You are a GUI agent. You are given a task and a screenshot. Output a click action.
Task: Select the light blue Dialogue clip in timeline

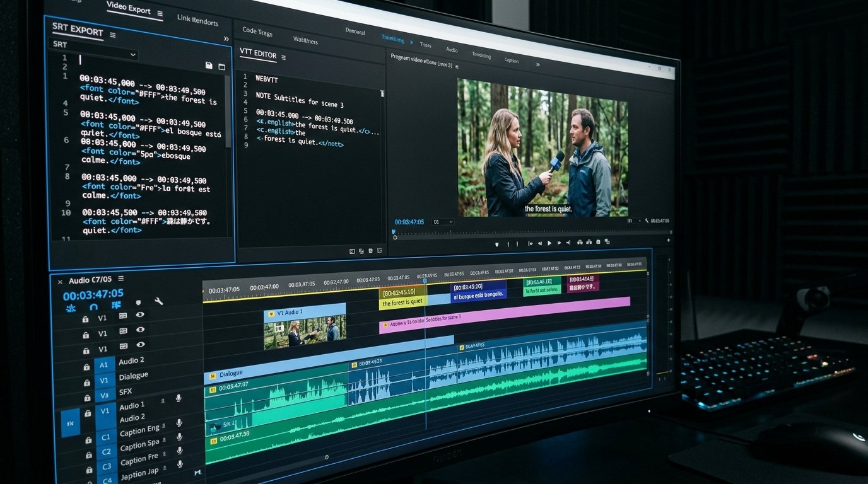point(328,359)
